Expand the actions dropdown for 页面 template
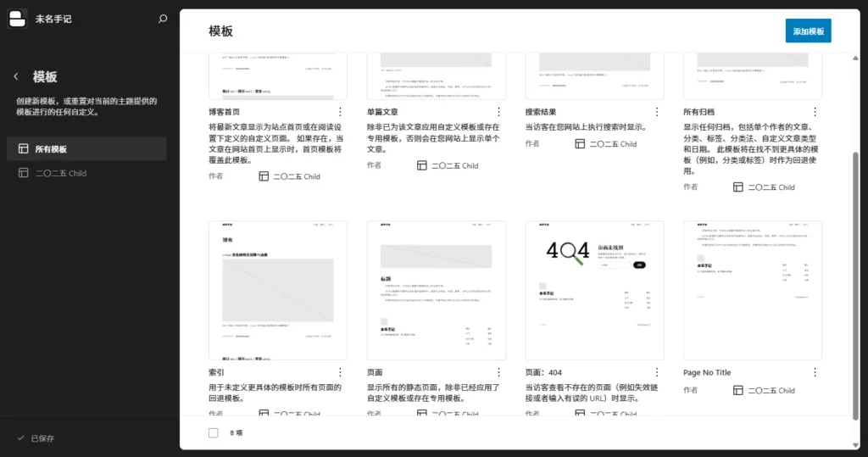Screen dimensions: 868x457 click(x=498, y=372)
